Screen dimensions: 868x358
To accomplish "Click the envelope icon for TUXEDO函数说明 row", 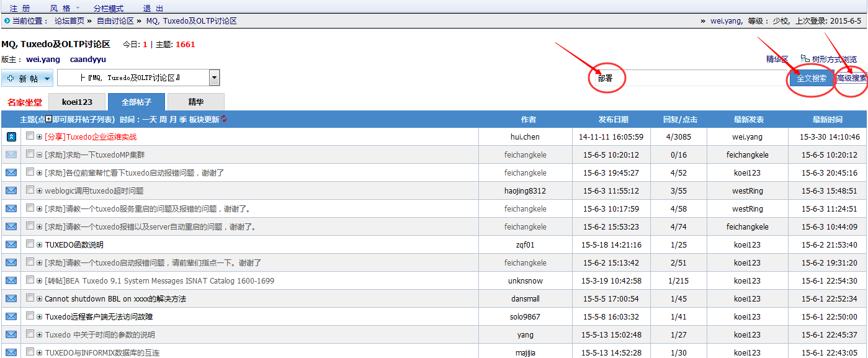I will tap(11, 244).
